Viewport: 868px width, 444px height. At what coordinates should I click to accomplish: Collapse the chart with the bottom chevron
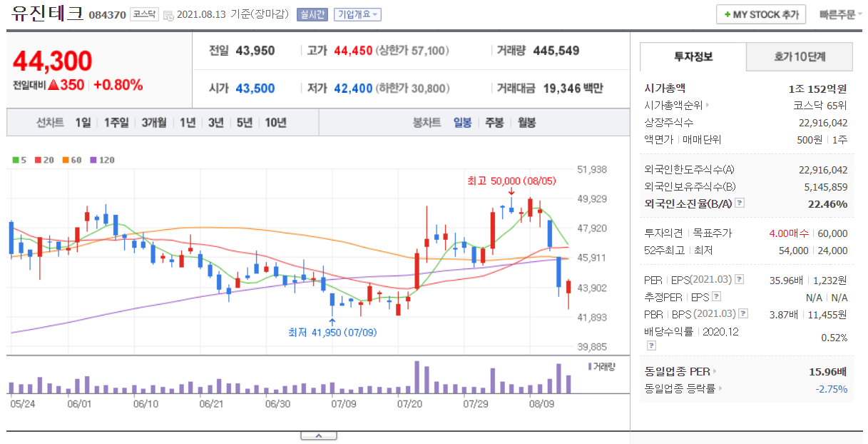[x=319, y=435]
